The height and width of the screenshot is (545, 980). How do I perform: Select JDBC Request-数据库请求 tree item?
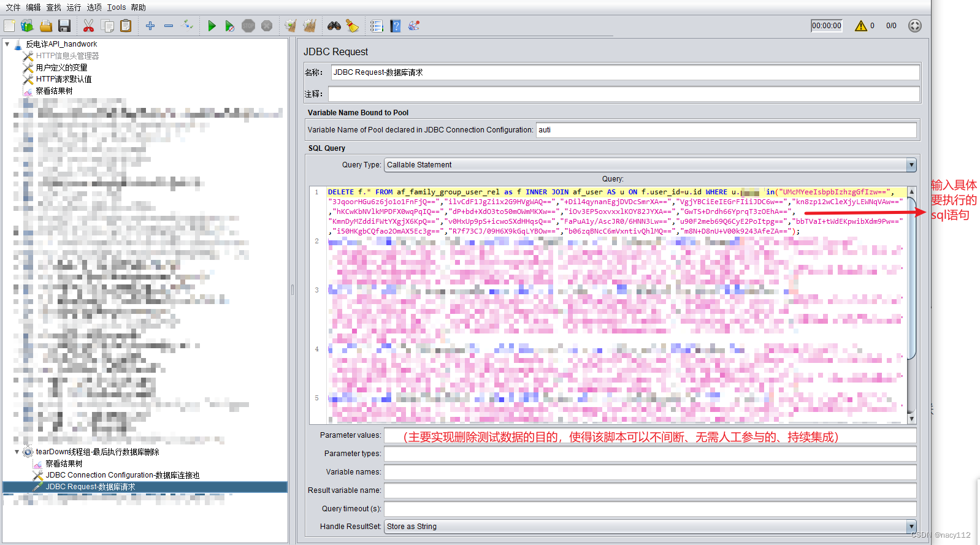click(90, 487)
